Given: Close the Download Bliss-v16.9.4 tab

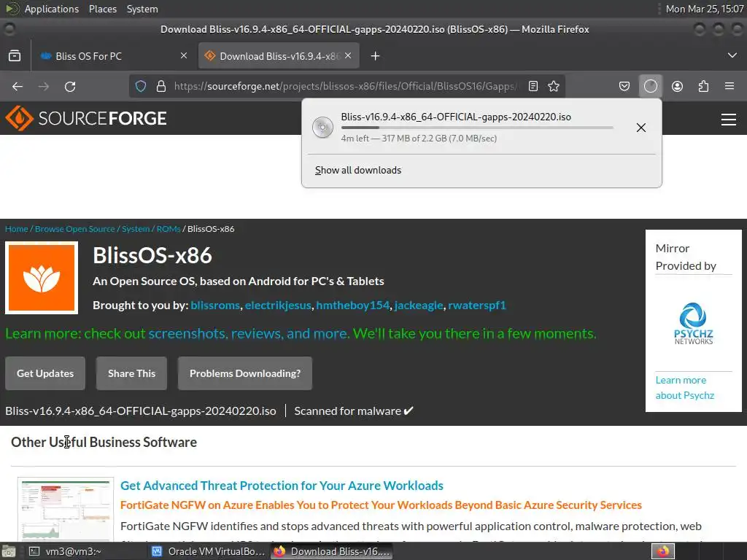Looking at the screenshot, I should (348, 55).
